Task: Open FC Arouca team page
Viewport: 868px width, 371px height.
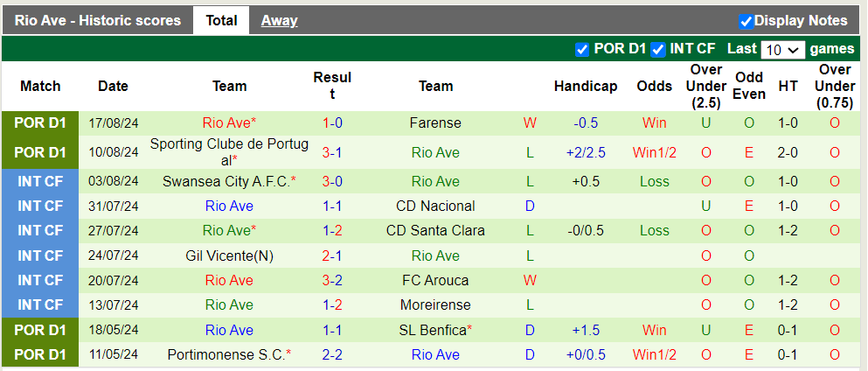Action: point(435,281)
